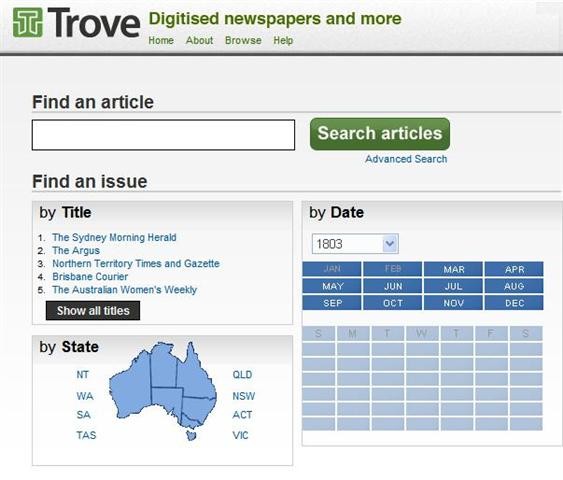Choose the NSW state link

pos(243,396)
